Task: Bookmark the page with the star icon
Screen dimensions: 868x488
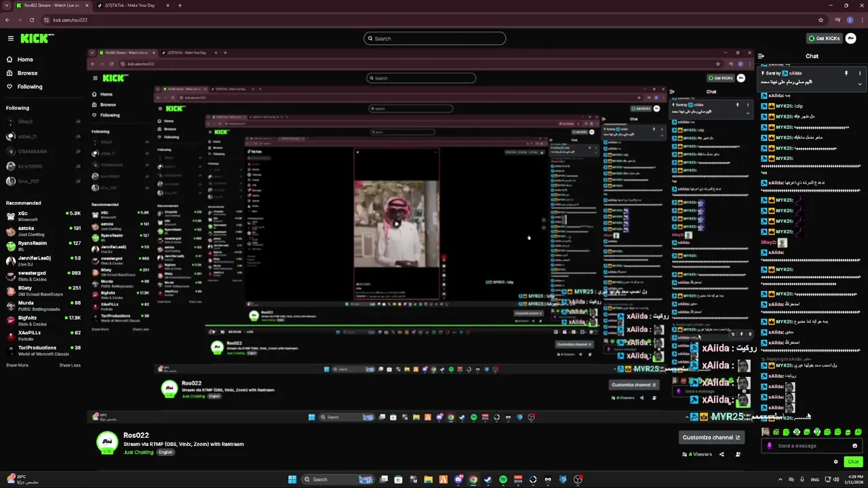Action: pos(821,20)
